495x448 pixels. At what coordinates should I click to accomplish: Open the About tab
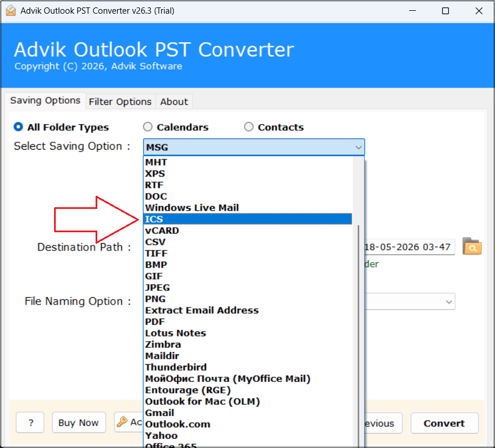174,102
